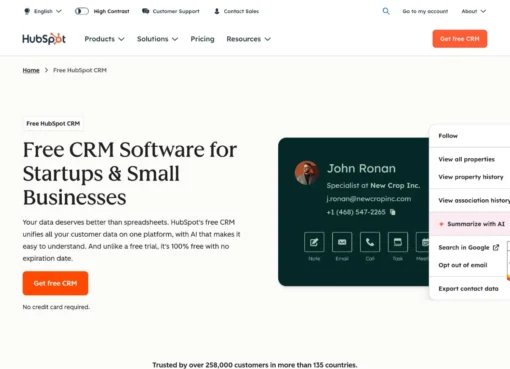
Task: Click email j.ronan@newcropinc.com
Action: point(369,199)
